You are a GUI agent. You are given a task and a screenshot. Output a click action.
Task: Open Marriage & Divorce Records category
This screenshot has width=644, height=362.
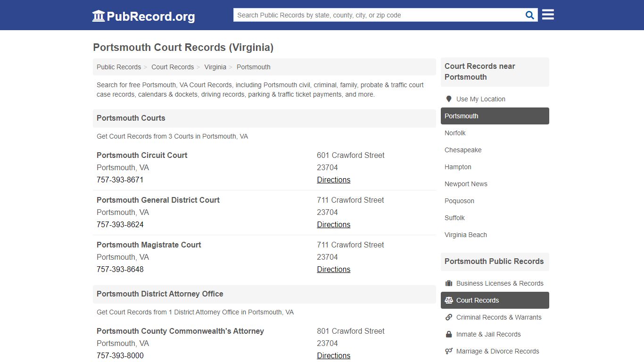click(x=495, y=351)
